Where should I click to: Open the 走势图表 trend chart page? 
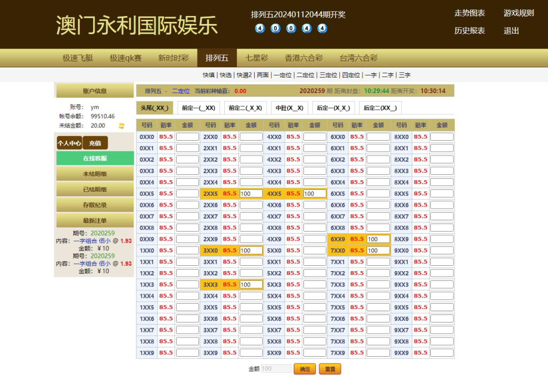[469, 13]
